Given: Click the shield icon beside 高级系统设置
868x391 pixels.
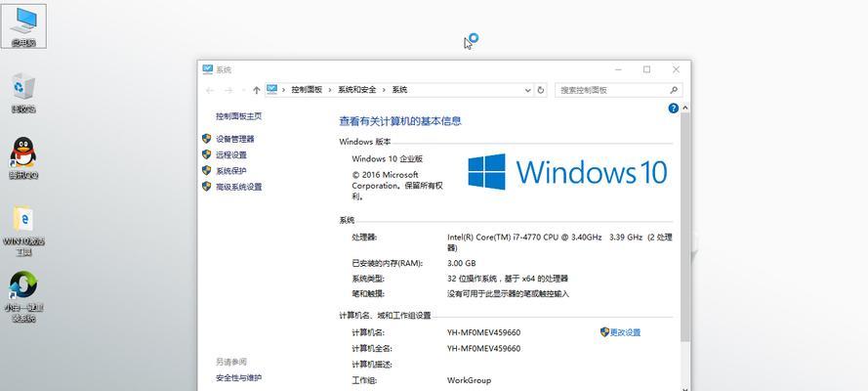Looking at the screenshot, I should click(x=206, y=187).
